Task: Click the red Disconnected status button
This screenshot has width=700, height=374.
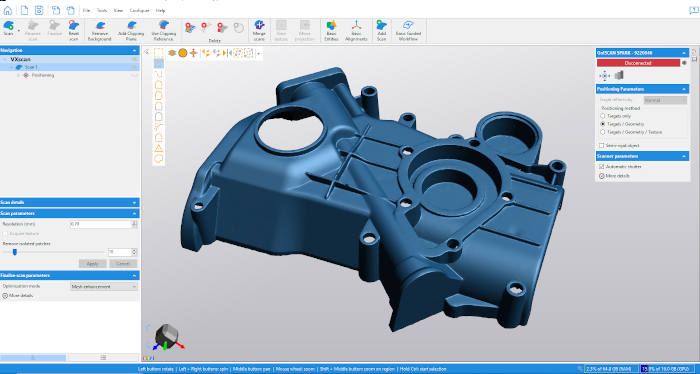Action: click(638, 63)
